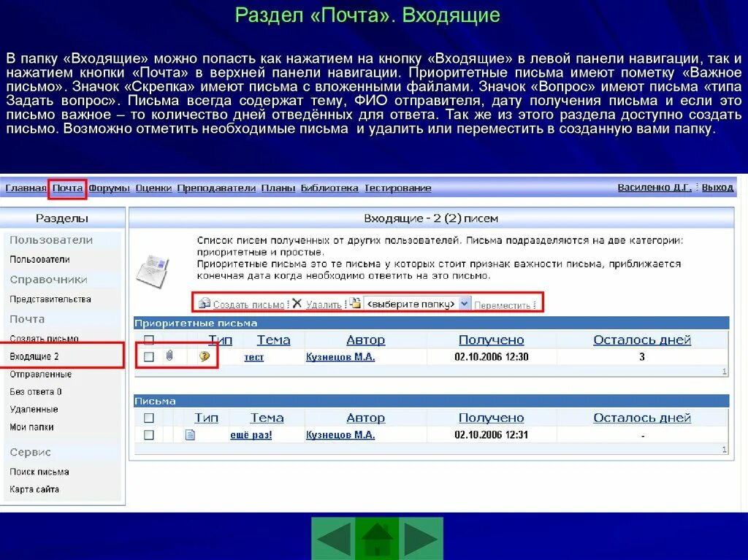
Task: Open the <выберите папку> folder dropdown
Action: point(417,304)
